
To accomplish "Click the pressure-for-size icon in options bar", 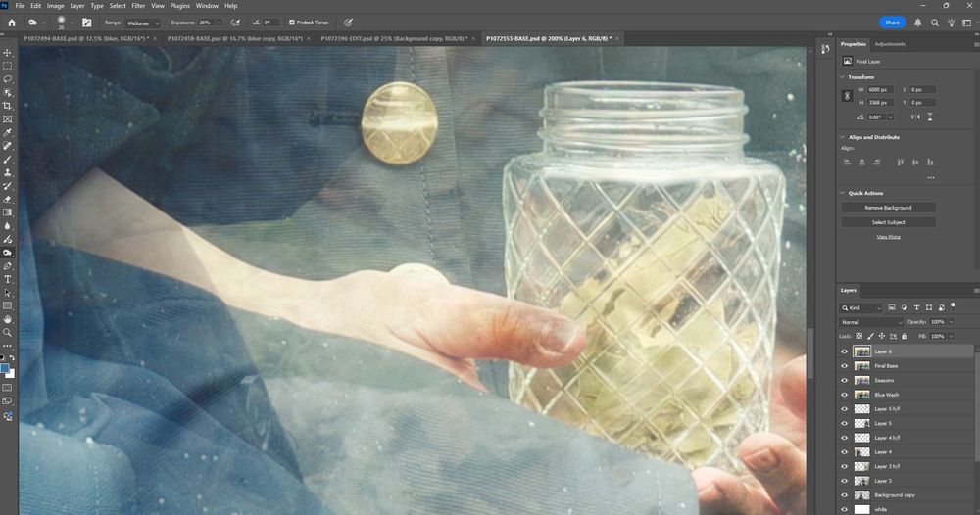I will (348, 23).
